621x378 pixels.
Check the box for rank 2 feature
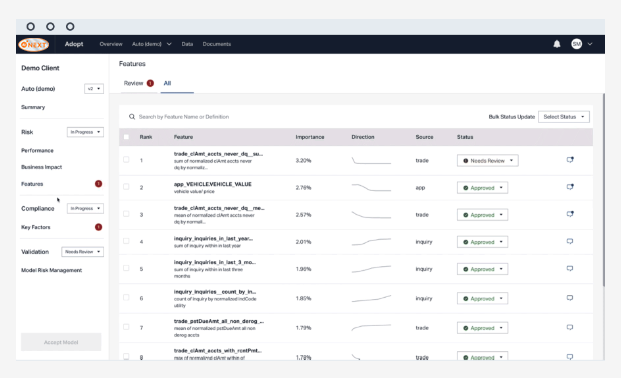[126, 187]
